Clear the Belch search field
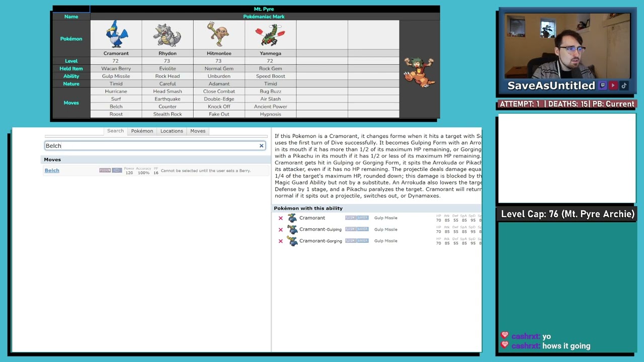This screenshot has height=362, width=644. click(x=261, y=146)
